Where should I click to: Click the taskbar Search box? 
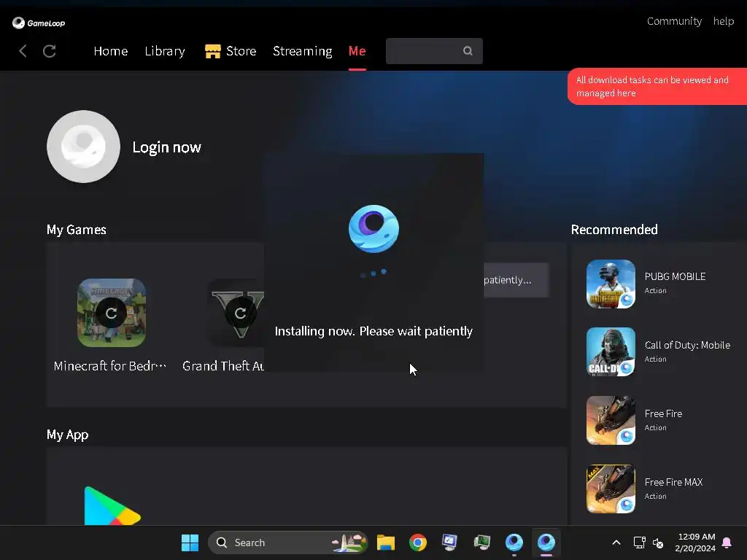tap(287, 542)
